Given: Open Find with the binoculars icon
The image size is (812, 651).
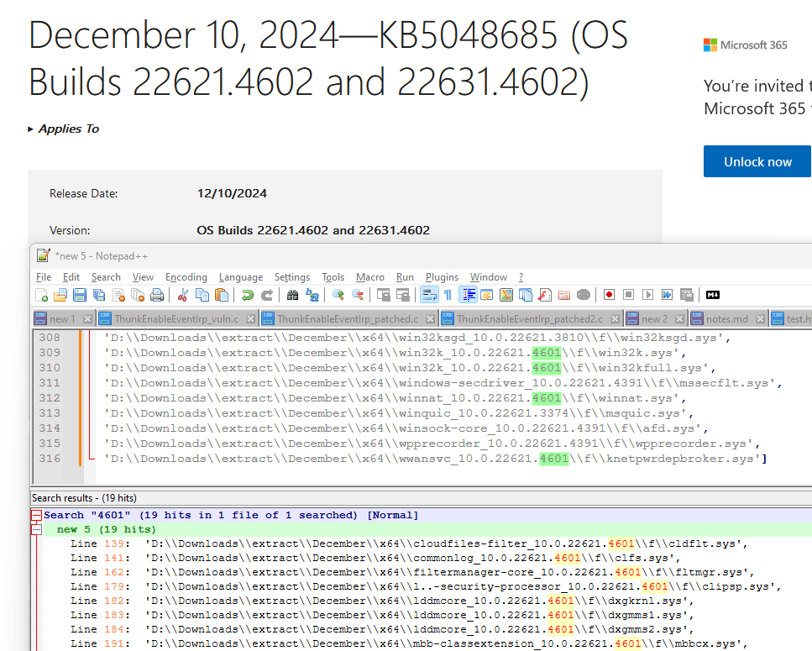Looking at the screenshot, I should pyautogui.click(x=292, y=295).
